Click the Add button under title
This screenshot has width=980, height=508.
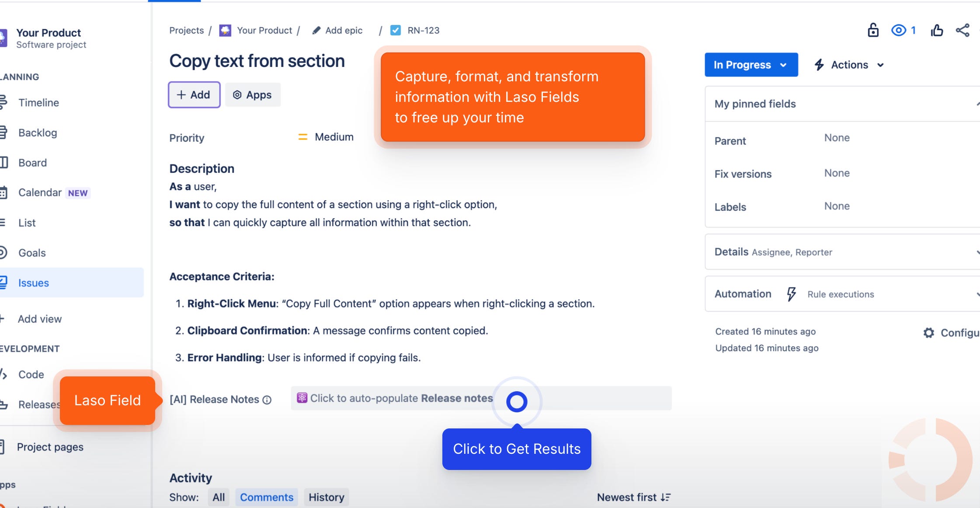coord(194,95)
